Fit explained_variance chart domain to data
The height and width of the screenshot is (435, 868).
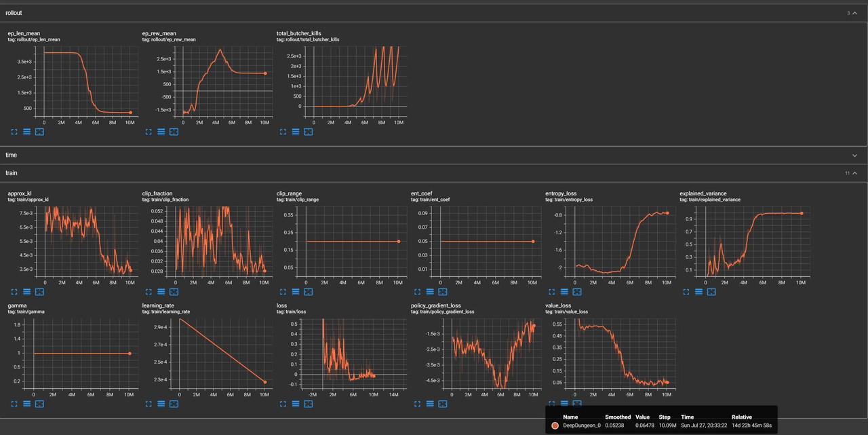711,292
